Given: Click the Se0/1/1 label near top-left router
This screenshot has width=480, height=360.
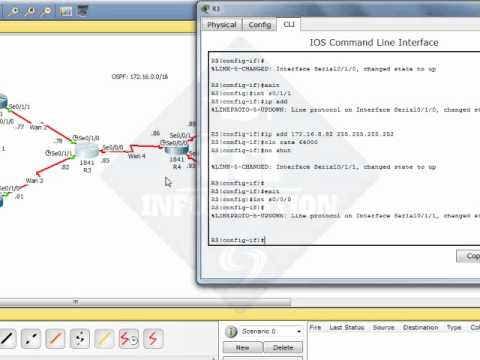Looking at the screenshot, I should (19, 107).
